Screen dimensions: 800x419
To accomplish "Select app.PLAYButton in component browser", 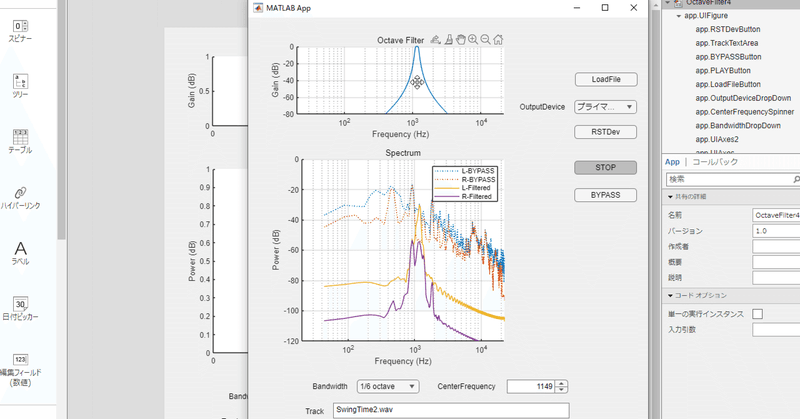I will click(x=722, y=71).
